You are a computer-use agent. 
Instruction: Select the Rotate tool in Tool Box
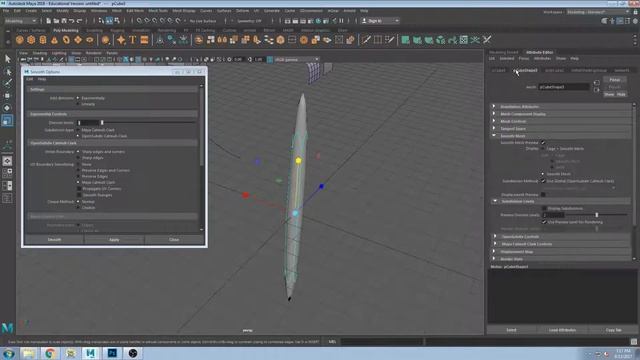[7, 108]
